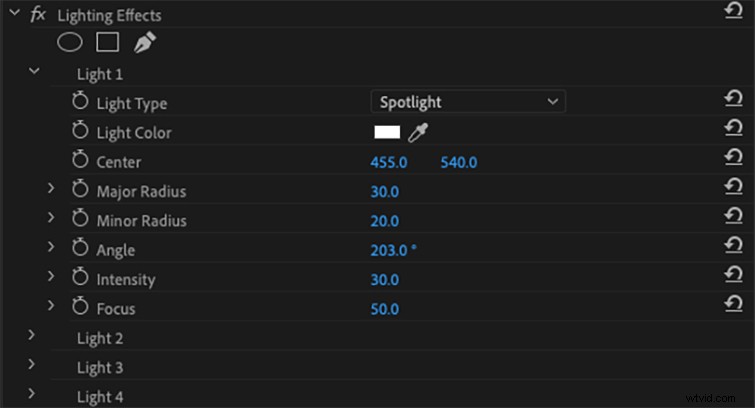755x408 pixels.
Task: Click the Light Color eyedropper
Action: 418,132
